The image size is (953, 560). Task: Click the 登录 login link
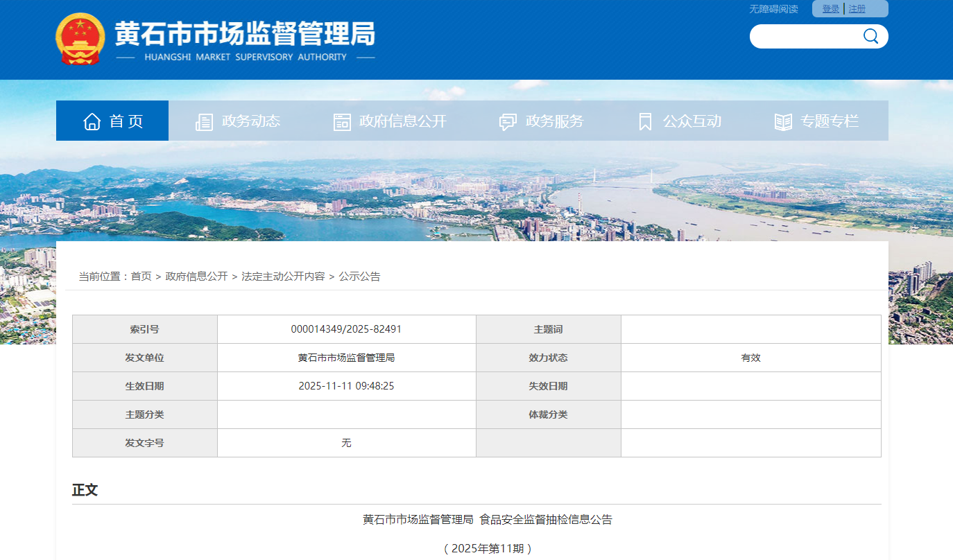tap(830, 9)
